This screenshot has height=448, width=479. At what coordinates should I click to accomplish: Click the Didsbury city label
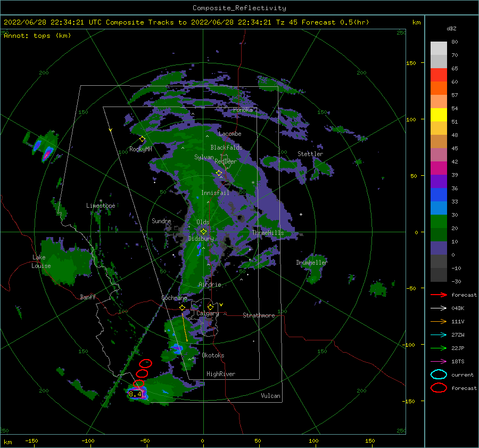(201, 239)
